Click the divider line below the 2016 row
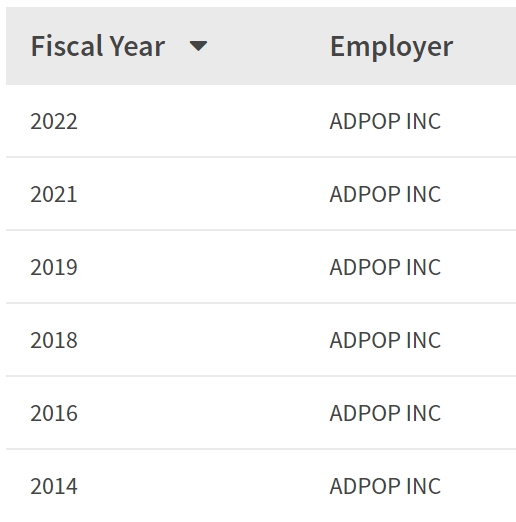 (x=261, y=449)
